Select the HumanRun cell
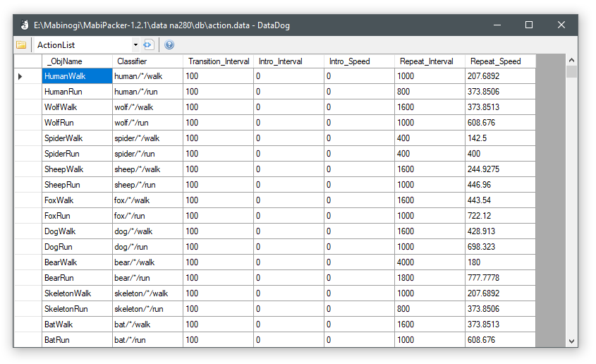 77,92
